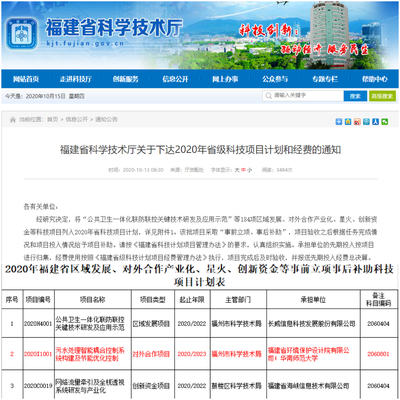Click the blue 搜索 button
This screenshot has height=400, width=400.
(355, 96)
